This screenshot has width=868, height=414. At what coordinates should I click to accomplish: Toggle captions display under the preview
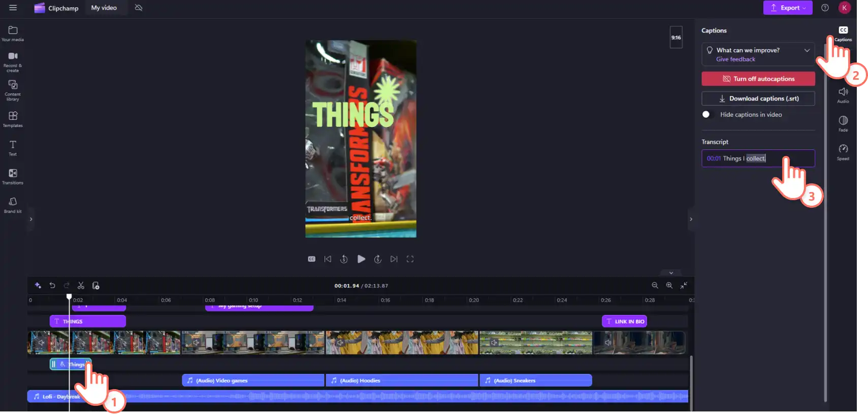pyautogui.click(x=311, y=259)
